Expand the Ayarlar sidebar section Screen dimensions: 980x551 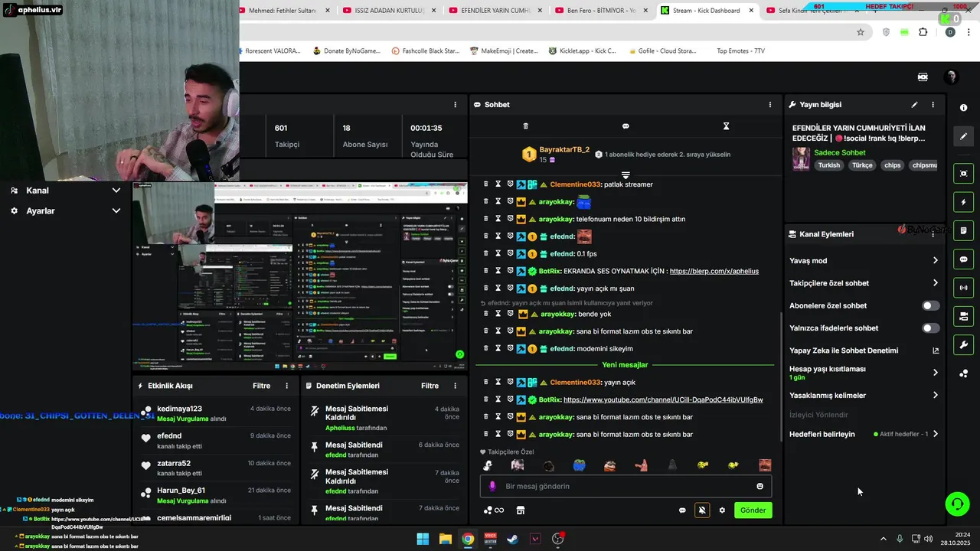(65, 210)
